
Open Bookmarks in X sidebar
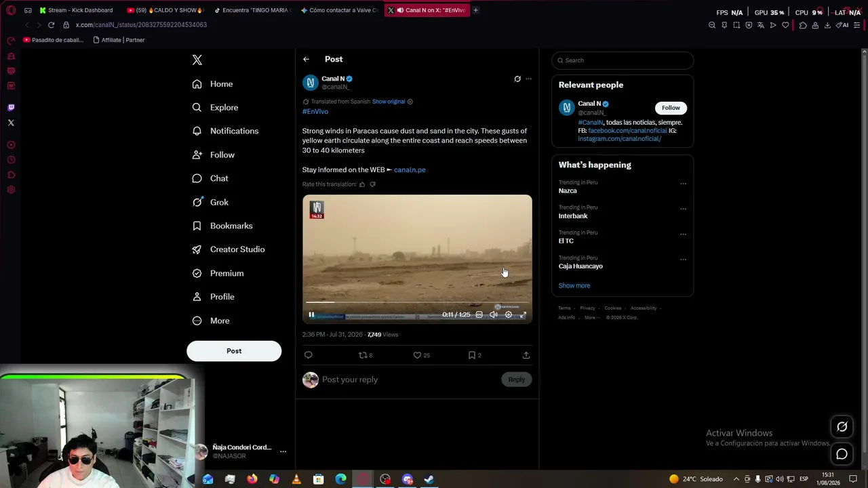click(x=222, y=226)
